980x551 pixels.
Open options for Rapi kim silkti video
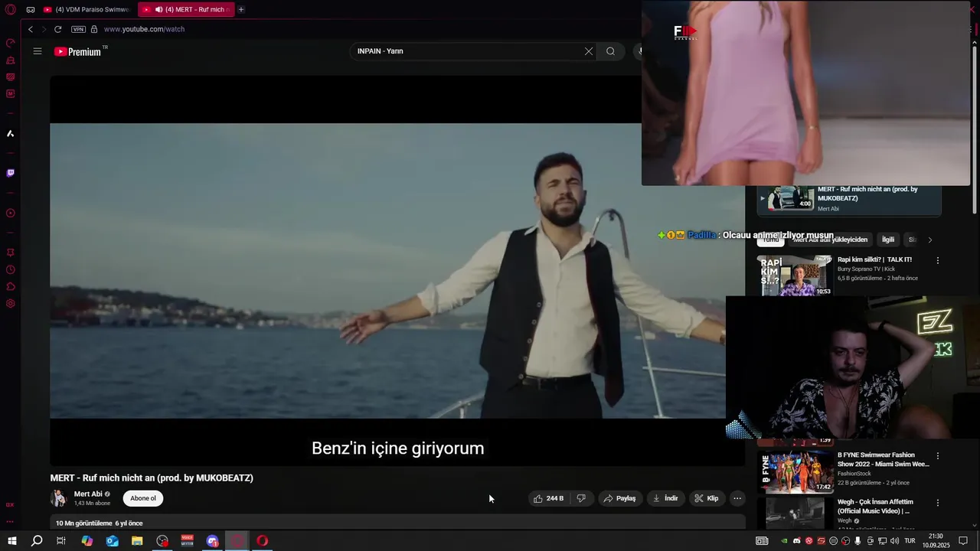point(937,260)
